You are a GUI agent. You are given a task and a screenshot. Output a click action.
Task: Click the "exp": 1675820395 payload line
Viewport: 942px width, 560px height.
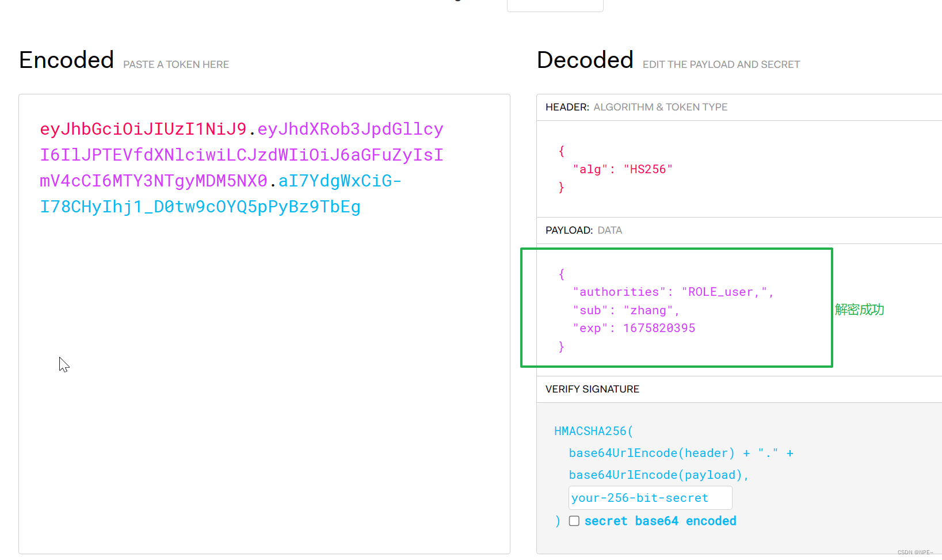click(x=634, y=328)
